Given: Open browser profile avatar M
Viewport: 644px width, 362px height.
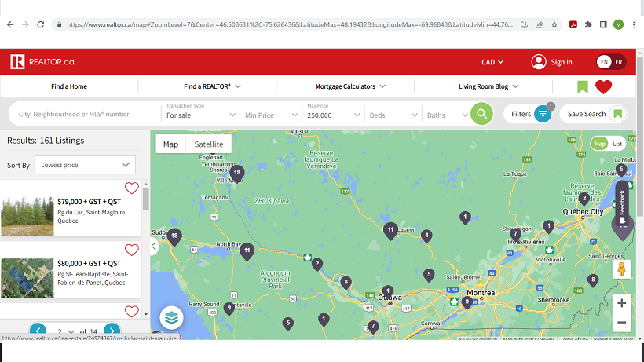Looking at the screenshot, I should [x=618, y=24].
